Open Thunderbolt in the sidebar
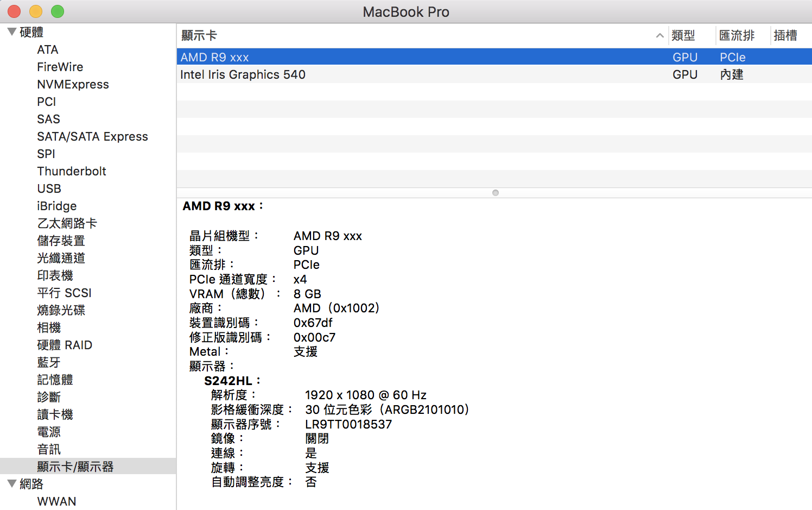The height and width of the screenshot is (510, 812). click(x=72, y=171)
